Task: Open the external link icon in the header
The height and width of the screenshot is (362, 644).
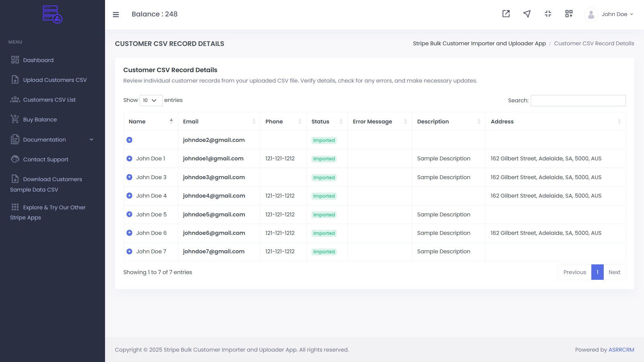Action: pos(506,14)
